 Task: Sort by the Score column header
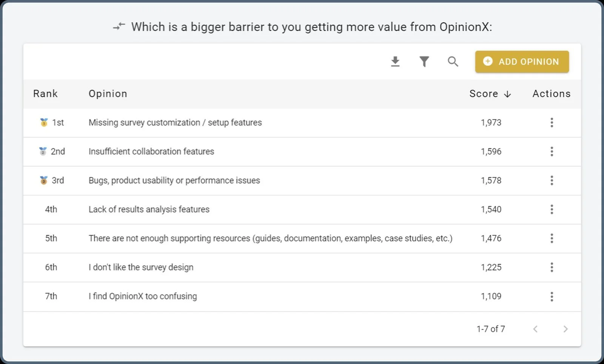(x=490, y=94)
